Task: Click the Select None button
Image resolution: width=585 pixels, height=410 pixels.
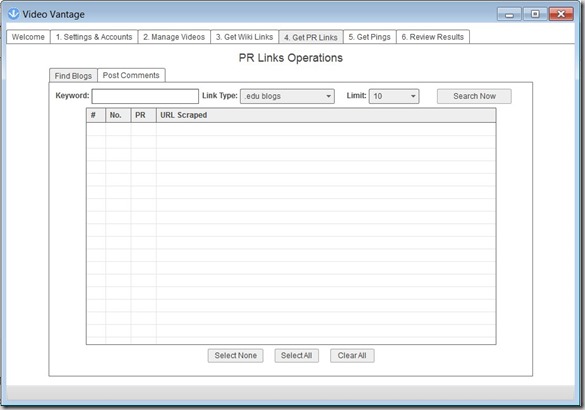Action: [x=235, y=356]
